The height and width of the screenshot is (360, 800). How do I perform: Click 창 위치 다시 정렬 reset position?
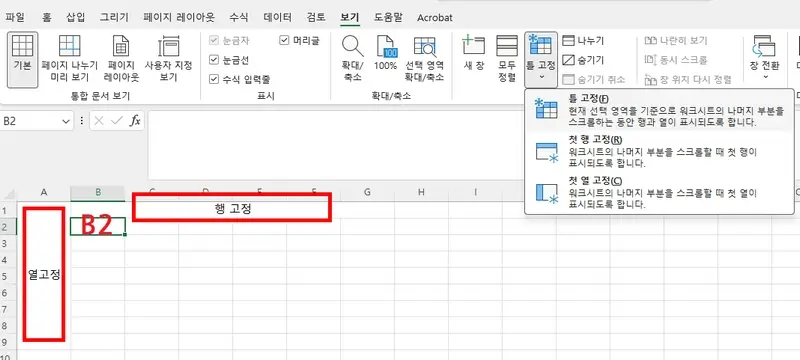pos(688,80)
